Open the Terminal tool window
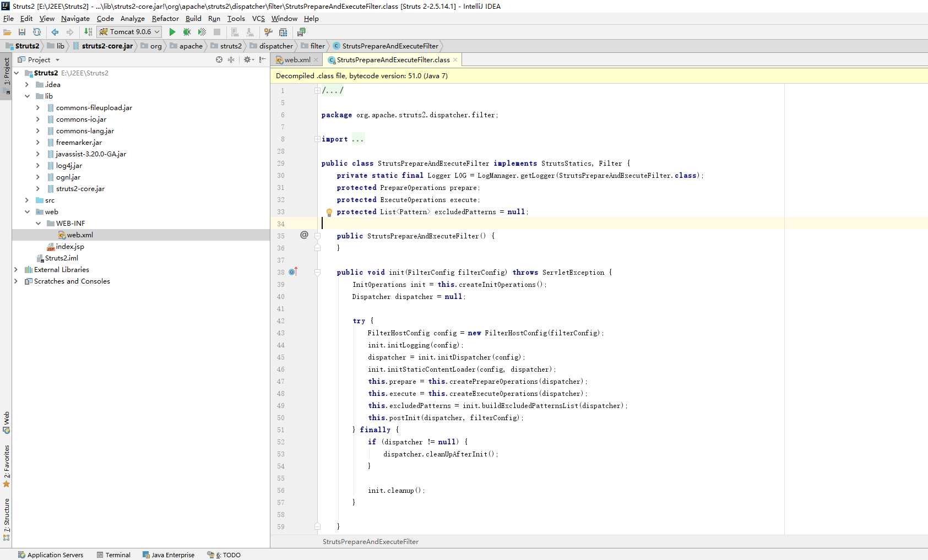The width and height of the screenshot is (928, 560). pos(113,554)
